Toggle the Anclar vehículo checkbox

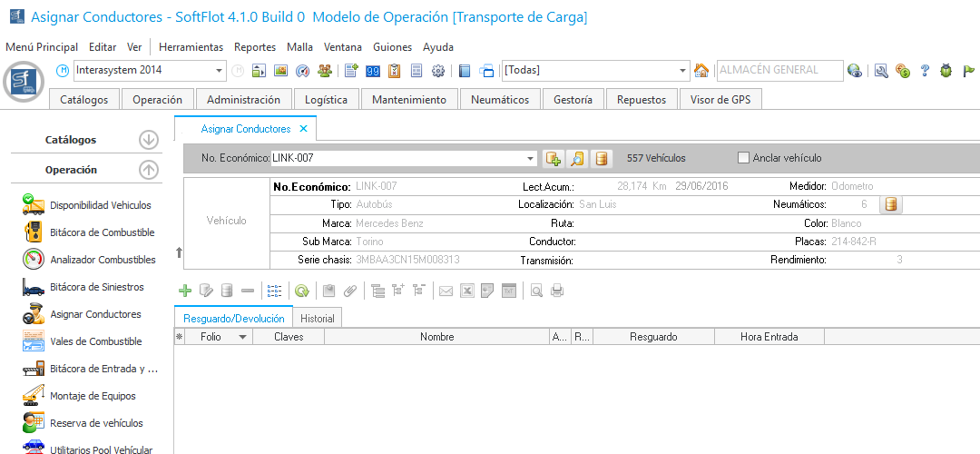pos(745,158)
